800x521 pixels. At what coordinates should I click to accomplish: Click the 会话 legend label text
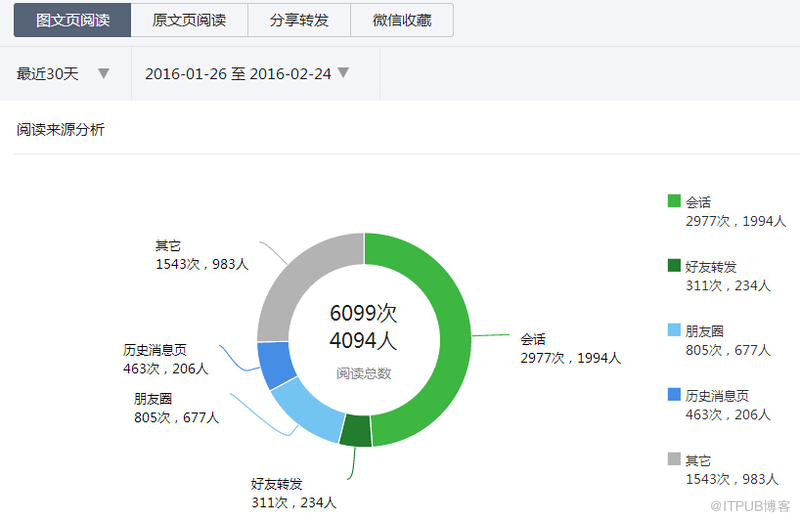[698, 203]
